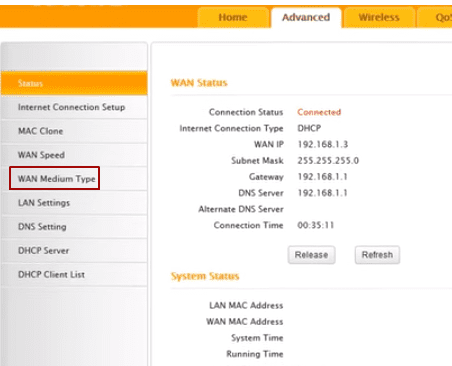Open LAN Settings

coord(74,203)
